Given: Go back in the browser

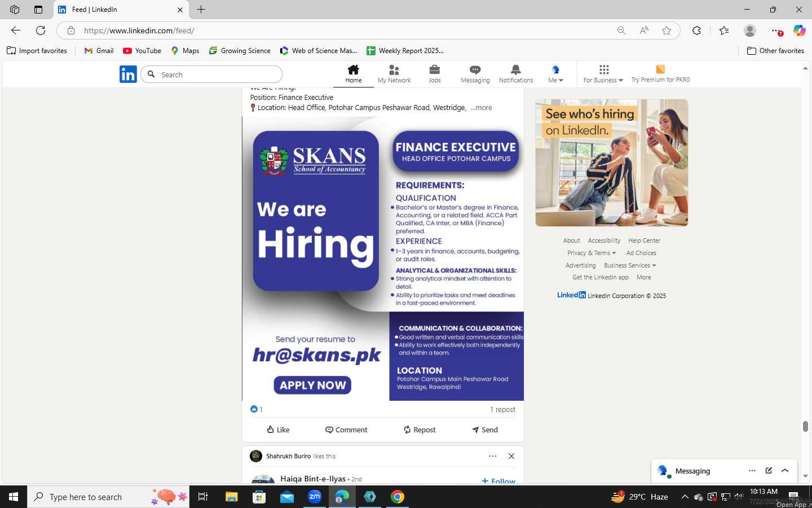Looking at the screenshot, I should click(16, 30).
